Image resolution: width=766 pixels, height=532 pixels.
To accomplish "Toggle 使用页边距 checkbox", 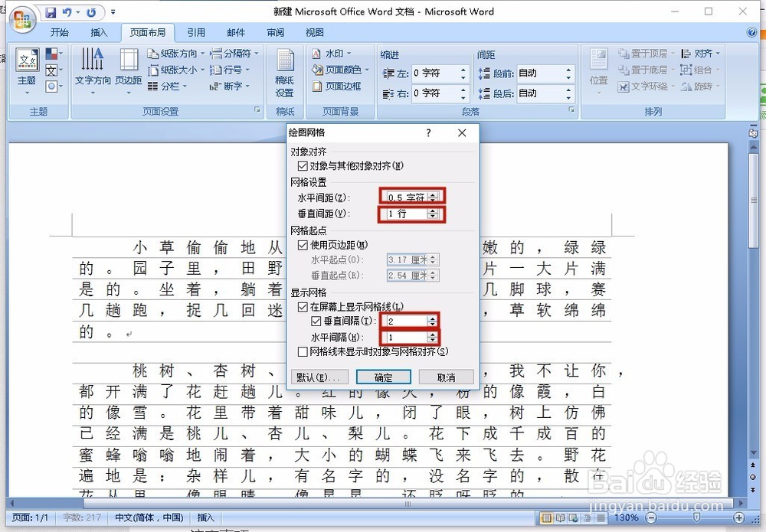I will click(x=303, y=245).
